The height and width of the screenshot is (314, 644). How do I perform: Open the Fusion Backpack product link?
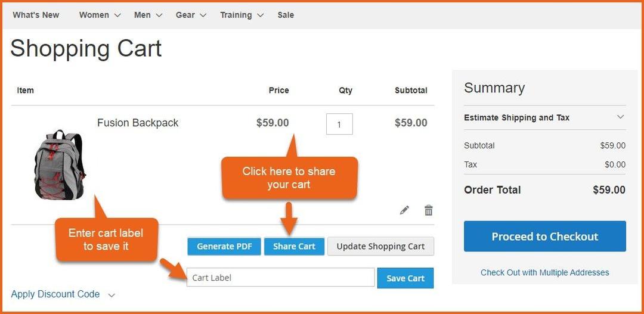[x=138, y=123]
